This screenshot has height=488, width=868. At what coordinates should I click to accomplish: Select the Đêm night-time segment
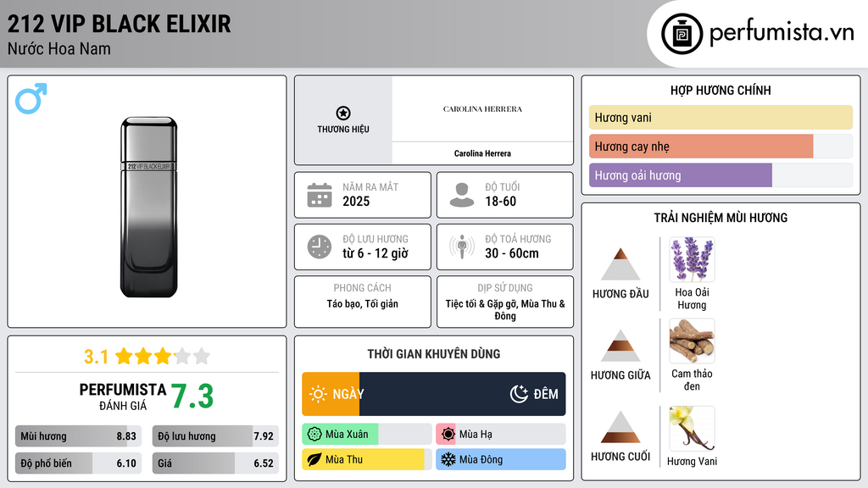pos(462,394)
